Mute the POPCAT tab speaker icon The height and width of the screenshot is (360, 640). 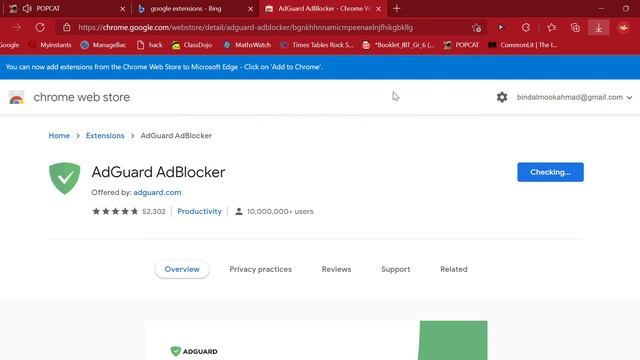pos(27,9)
